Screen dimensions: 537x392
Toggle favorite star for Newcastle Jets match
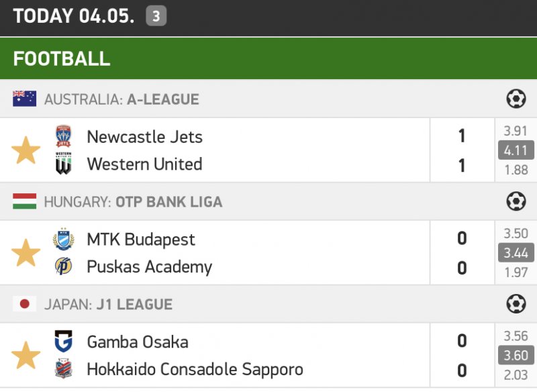pyautogui.click(x=26, y=150)
